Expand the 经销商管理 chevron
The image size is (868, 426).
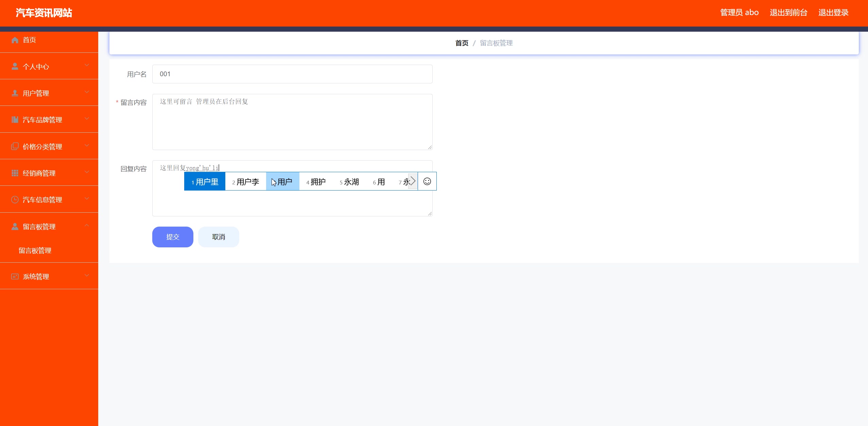87,172
